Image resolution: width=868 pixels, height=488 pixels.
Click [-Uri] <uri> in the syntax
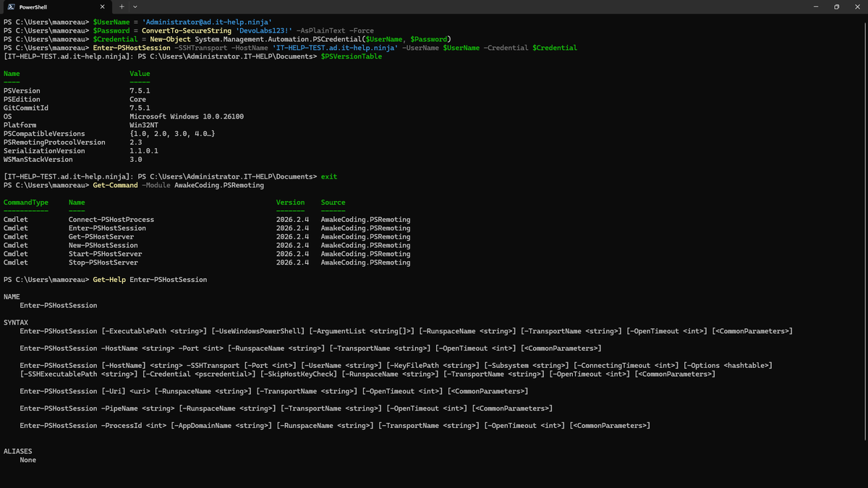point(125,392)
